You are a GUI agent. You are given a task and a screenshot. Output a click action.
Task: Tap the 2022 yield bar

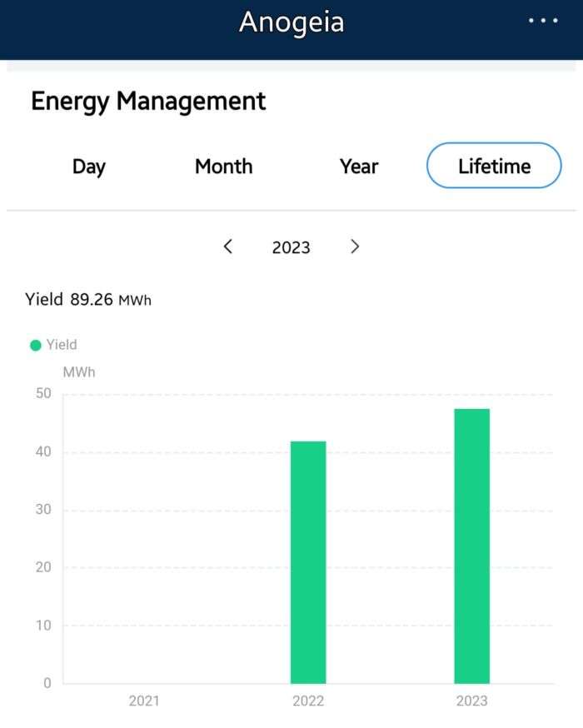pyautogui.click(x=308, y=562)
